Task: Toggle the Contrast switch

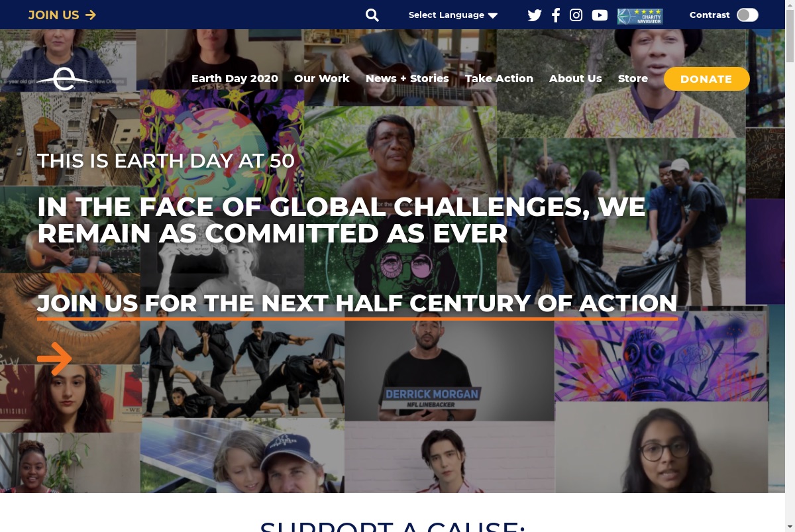Action: 747,15
